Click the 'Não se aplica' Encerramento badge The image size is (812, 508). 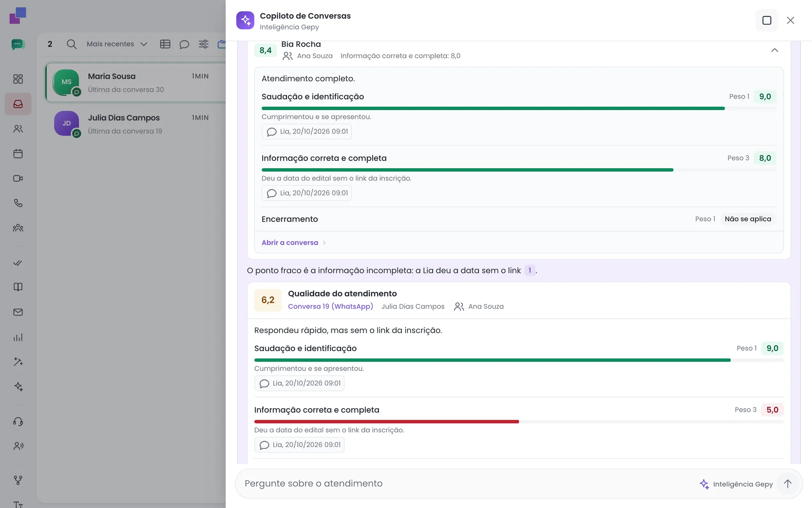[748, 219]
